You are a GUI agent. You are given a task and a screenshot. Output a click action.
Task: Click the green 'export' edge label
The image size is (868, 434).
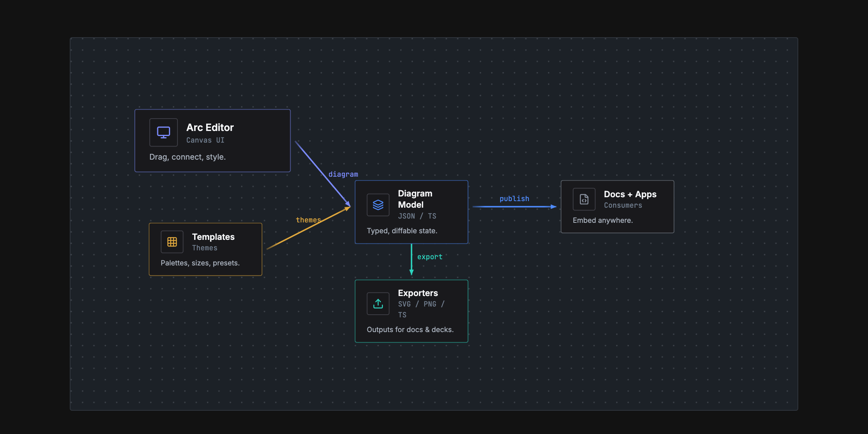(x=430, y=257)
